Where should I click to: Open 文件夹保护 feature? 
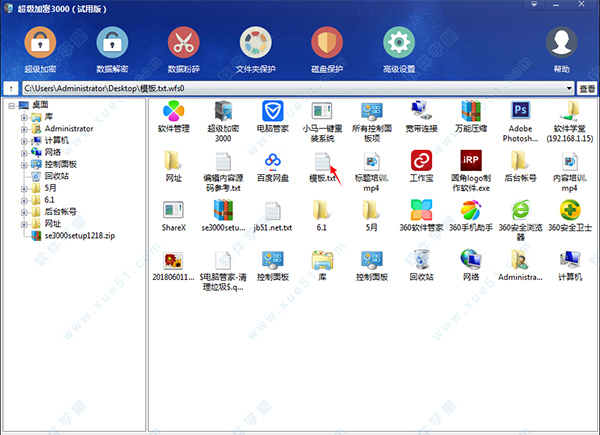tap(256, 44)
